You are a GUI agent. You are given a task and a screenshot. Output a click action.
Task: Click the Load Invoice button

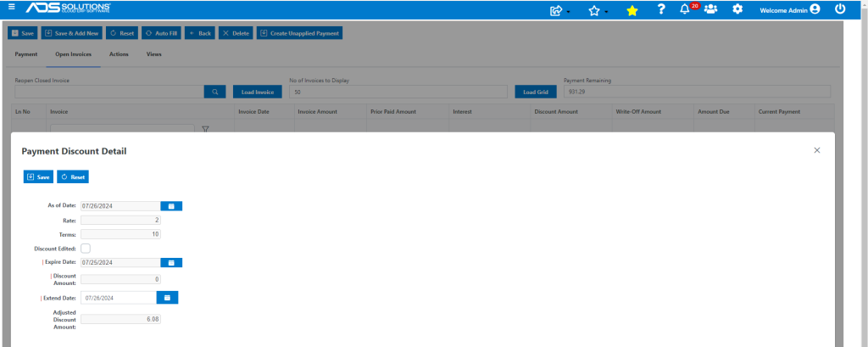[x=258, y=92]
